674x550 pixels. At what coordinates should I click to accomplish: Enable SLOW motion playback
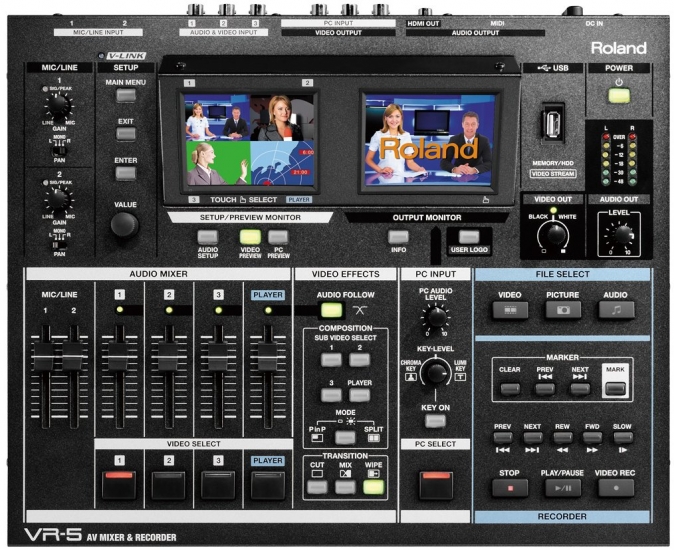tap(622, 437)
